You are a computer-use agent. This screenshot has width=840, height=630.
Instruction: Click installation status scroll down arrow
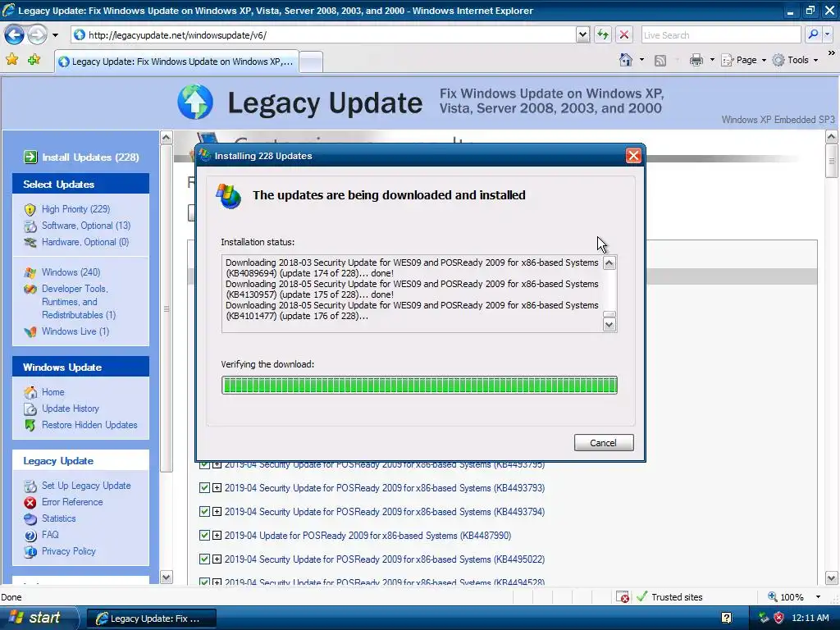coord(609,325)
